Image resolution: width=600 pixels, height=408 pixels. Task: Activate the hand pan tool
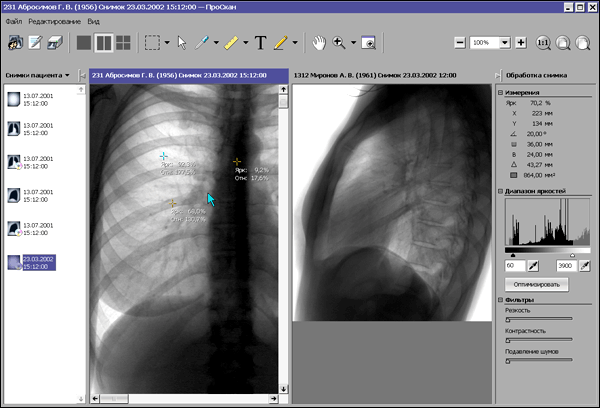click(x=319, y=43)
